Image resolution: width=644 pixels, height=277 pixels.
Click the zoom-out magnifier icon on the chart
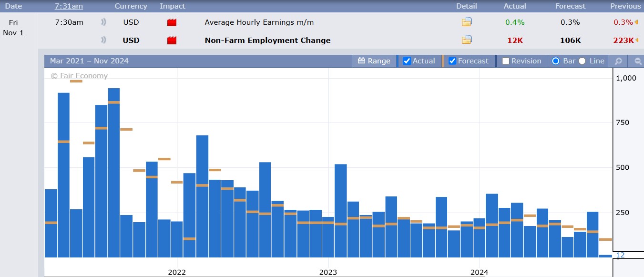tap(638, 61)
